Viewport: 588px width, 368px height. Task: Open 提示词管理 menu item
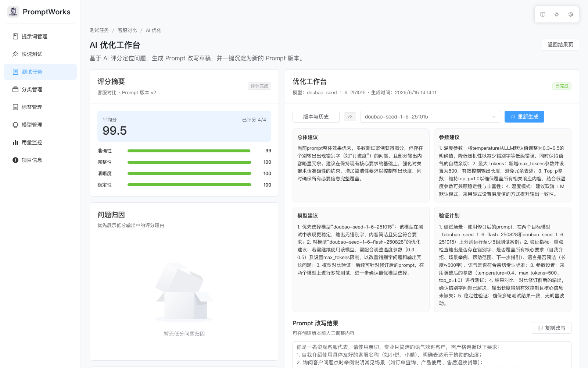coord(40,36)
